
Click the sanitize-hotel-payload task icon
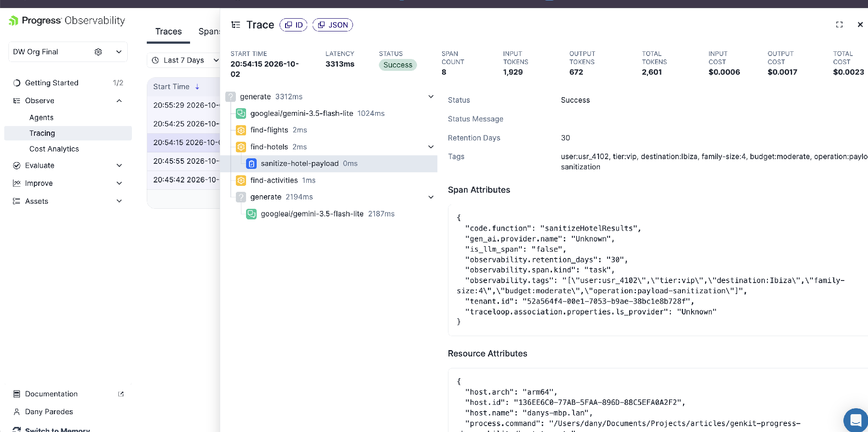coord(252,163)
